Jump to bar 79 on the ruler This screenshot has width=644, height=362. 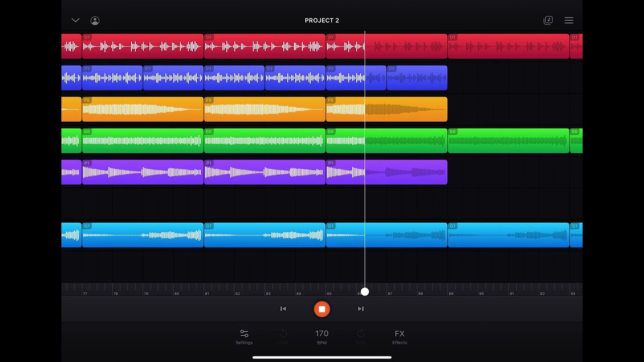(x=146, y=294)
